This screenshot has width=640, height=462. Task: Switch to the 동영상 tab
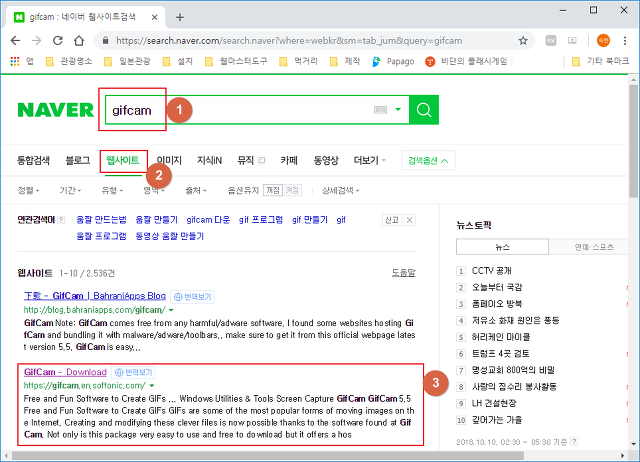[326, 160]
